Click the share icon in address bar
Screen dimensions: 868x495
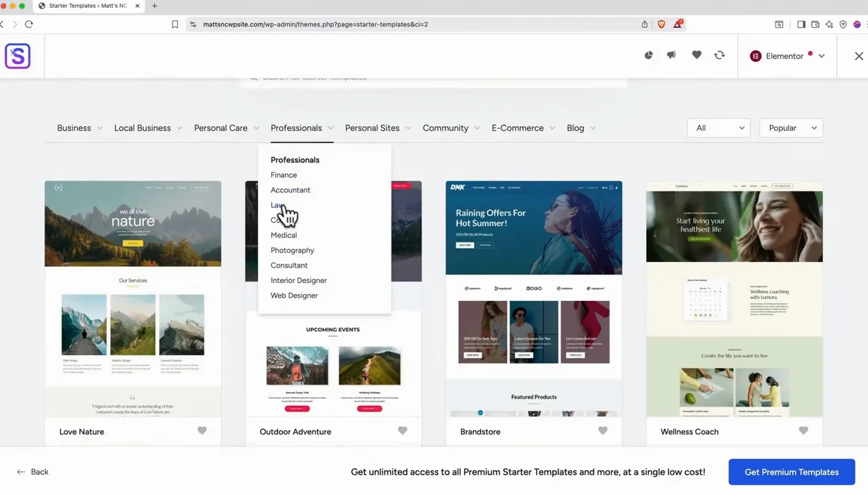click(x=644, y=24)
